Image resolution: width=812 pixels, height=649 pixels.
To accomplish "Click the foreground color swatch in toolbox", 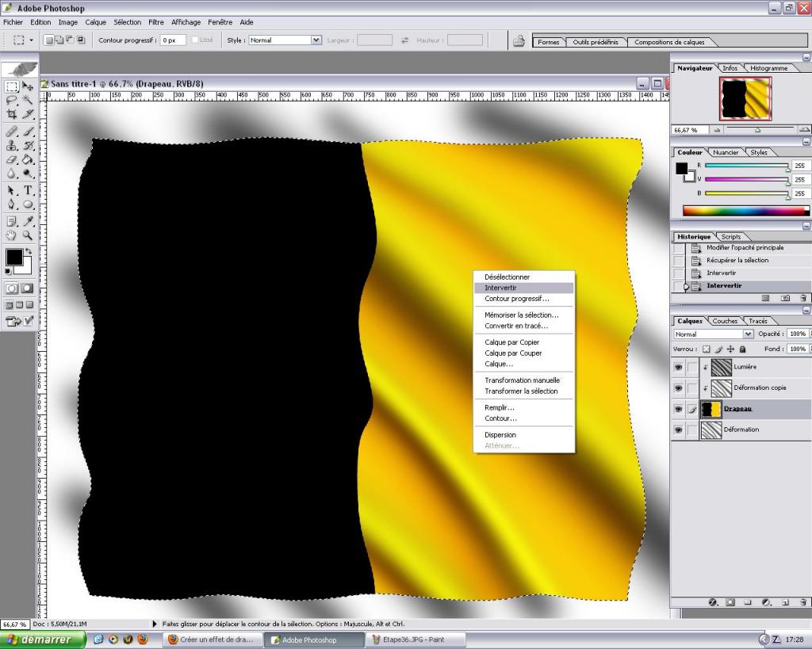I will point(14,257).
